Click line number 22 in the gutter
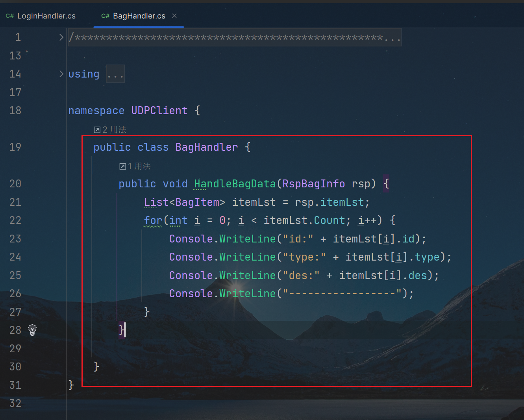Screen dimensions: 524x420 (15, 220)
